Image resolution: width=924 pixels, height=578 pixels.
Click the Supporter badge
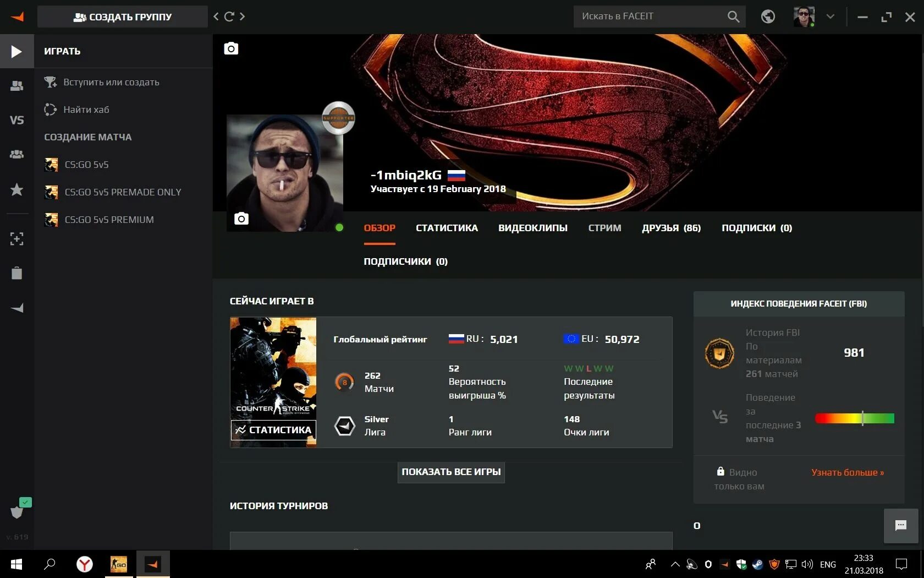(338, 118)
